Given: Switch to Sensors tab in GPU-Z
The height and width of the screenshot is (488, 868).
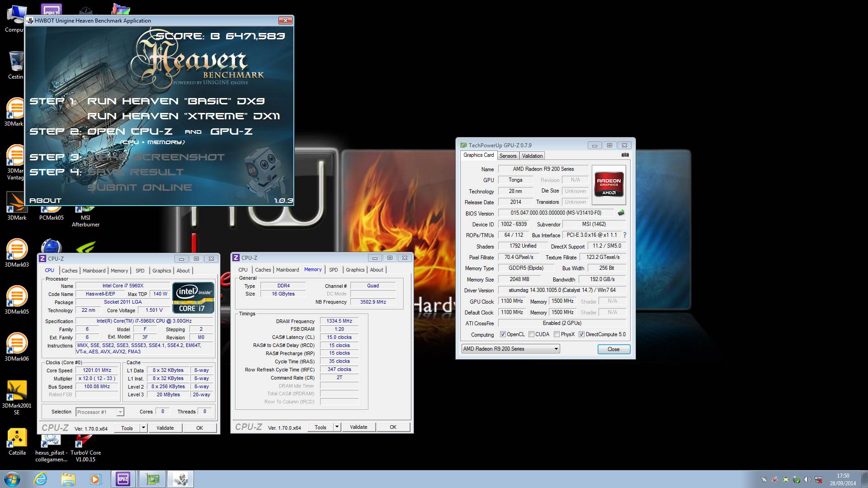Looking at the screenshot, I should pos(508,156).
